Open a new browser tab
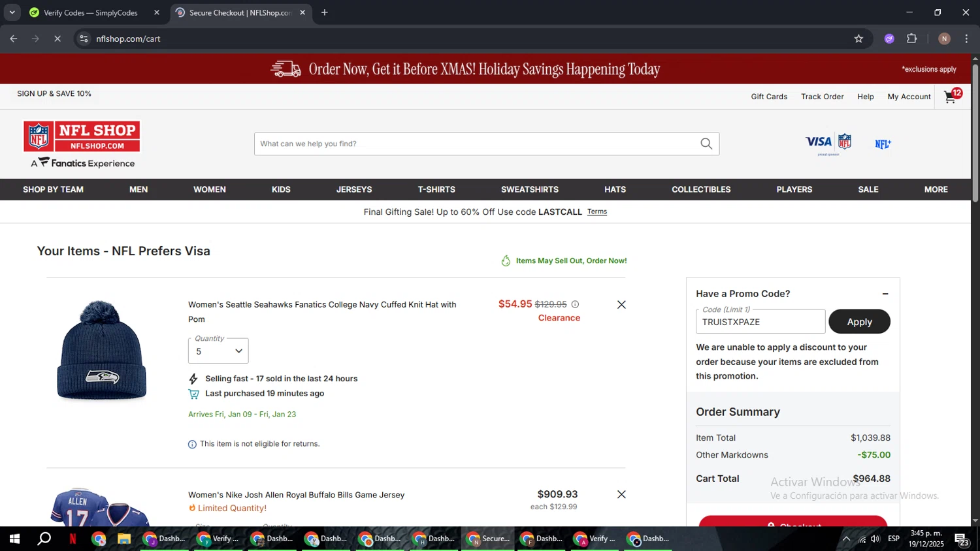The height and width of the screenshot is (551, 980). (x=325, y=12)
